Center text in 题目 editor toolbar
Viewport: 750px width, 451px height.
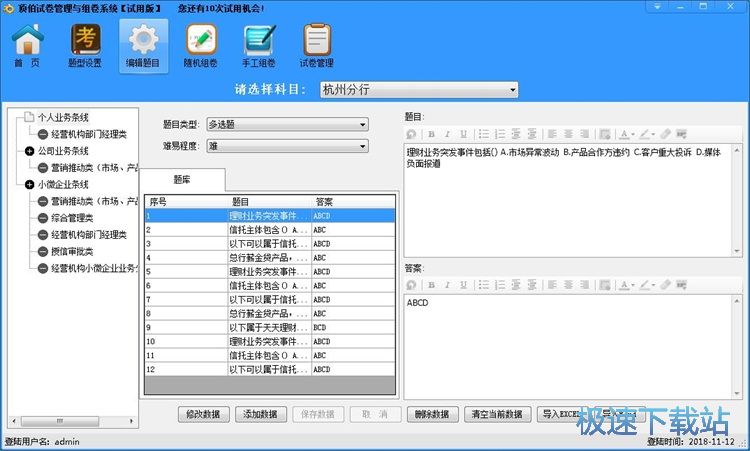click(568, 134)
